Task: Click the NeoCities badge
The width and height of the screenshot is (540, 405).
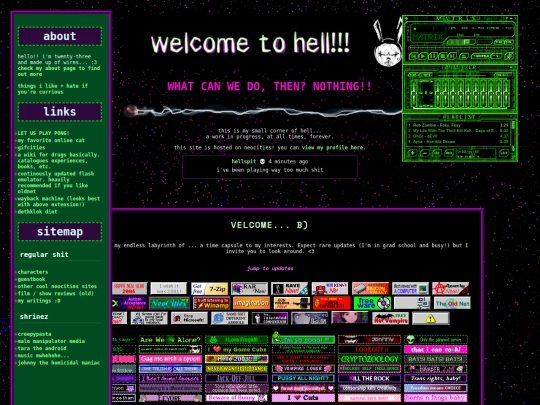Action: coord(169,303)
